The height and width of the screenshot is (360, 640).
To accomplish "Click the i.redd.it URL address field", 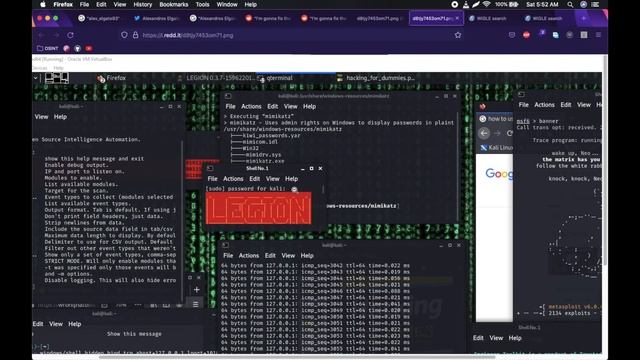I will [x=290, y=35].
